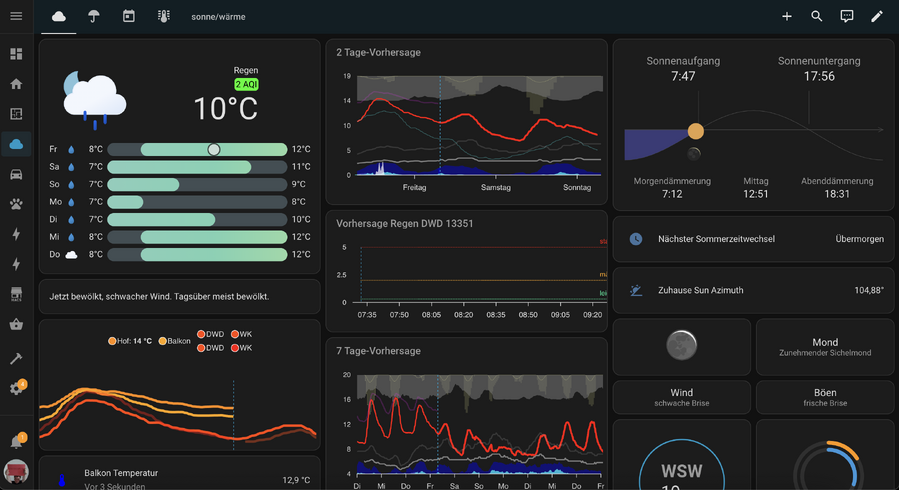The width and height of the screenshot is (899, 490).
Task: Show notifications via bell icon
Action: coord(16,442)
